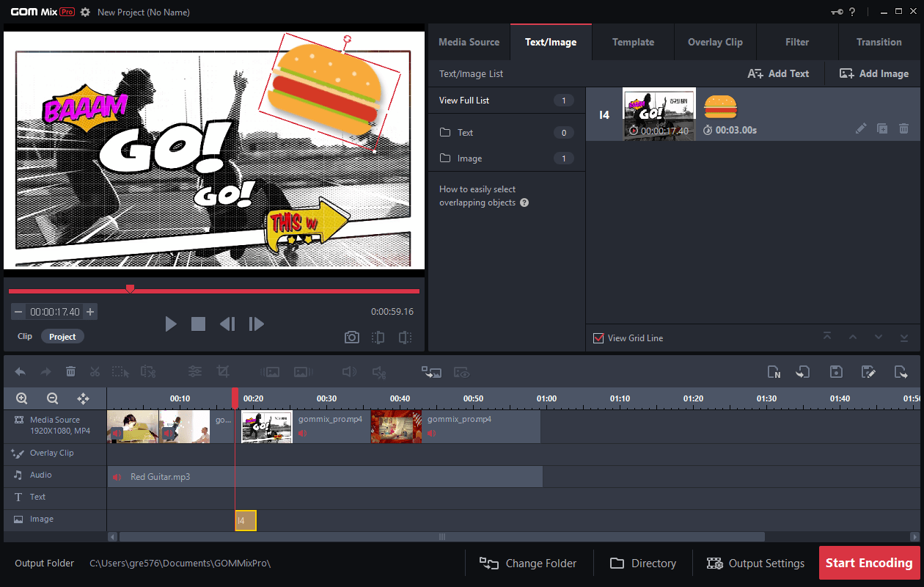Click the Save Project (floppy disk) icon

836,372
